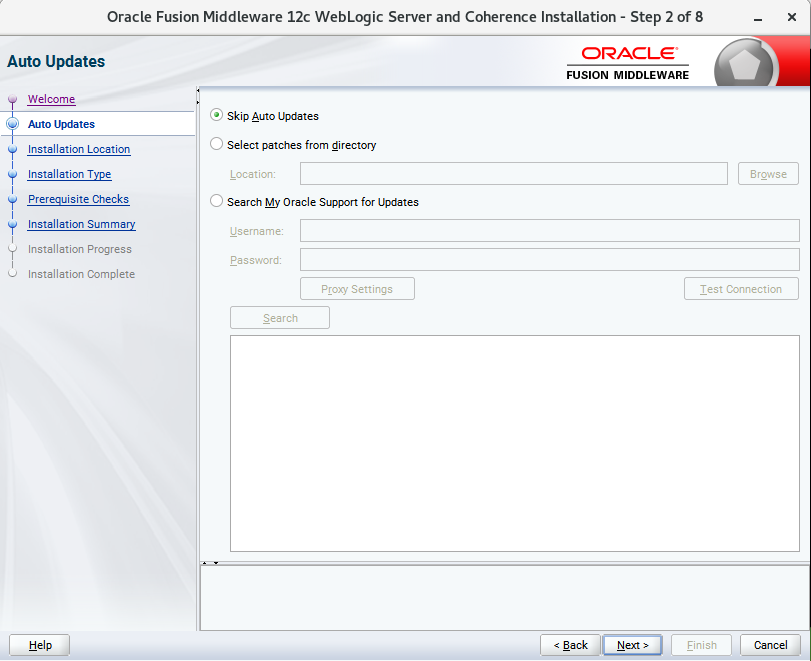Screen dimensions: 811x661
Task: Click the Oracle Fusion Middleware logo
Action: pos(628,62)
